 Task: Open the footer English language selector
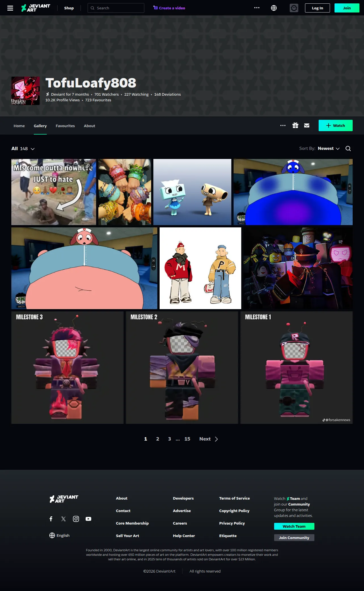[60, 535]
